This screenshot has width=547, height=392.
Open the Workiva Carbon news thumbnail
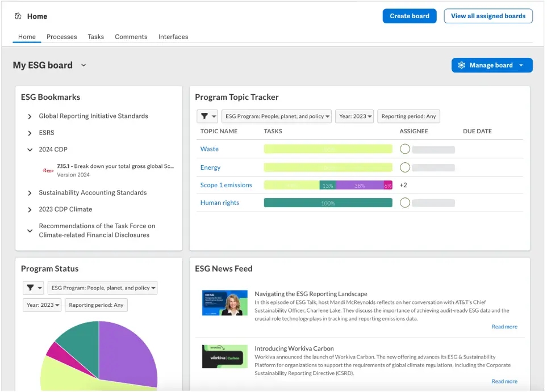tap(225, 356)
